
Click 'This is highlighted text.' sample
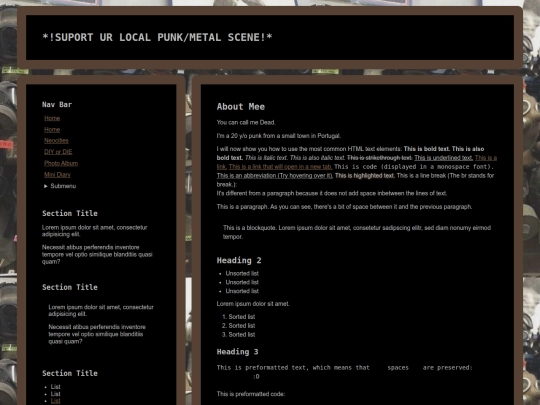pos(365,176)
